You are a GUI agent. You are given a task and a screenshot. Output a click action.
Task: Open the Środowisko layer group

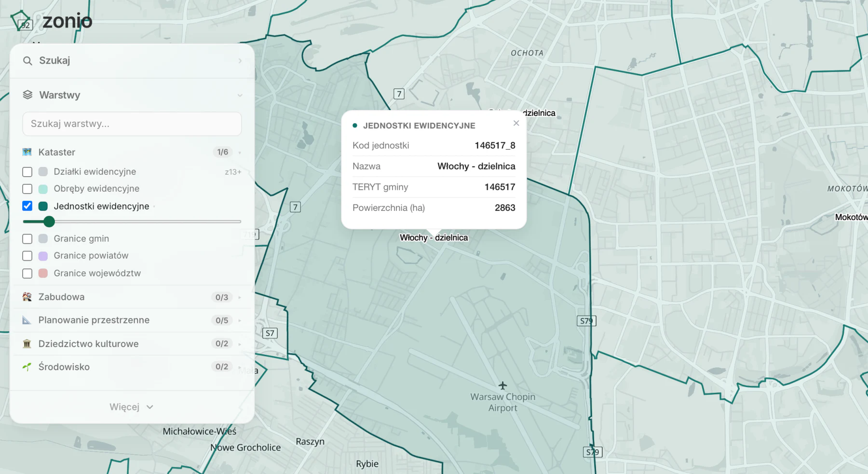132,367
